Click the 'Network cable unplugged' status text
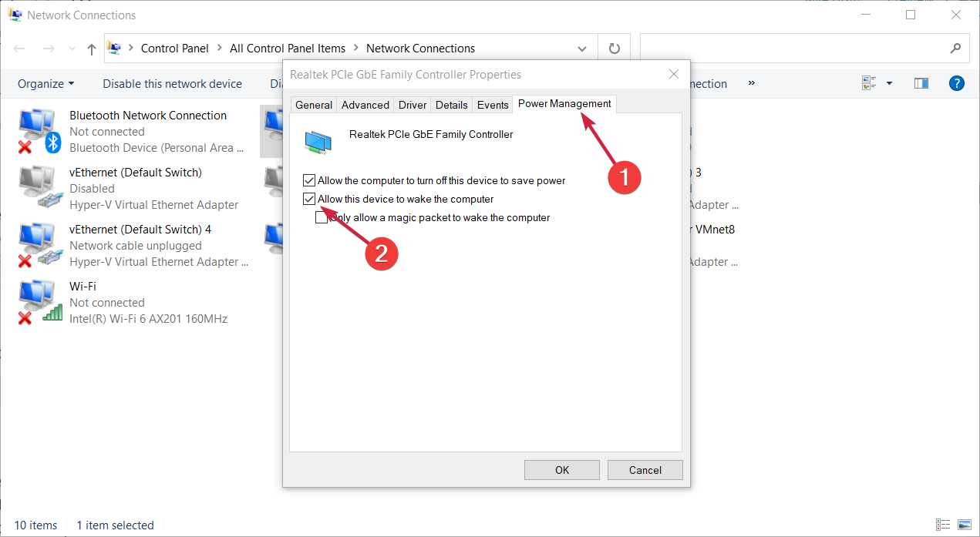This screenshot has height=537, width=980. pos(136,246)
